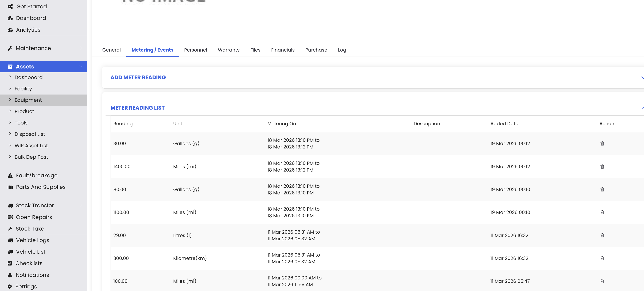The width and height of the screenshot is (644, 291).
Task: Sort by the Added Date column header
Action: click(504, 124)
